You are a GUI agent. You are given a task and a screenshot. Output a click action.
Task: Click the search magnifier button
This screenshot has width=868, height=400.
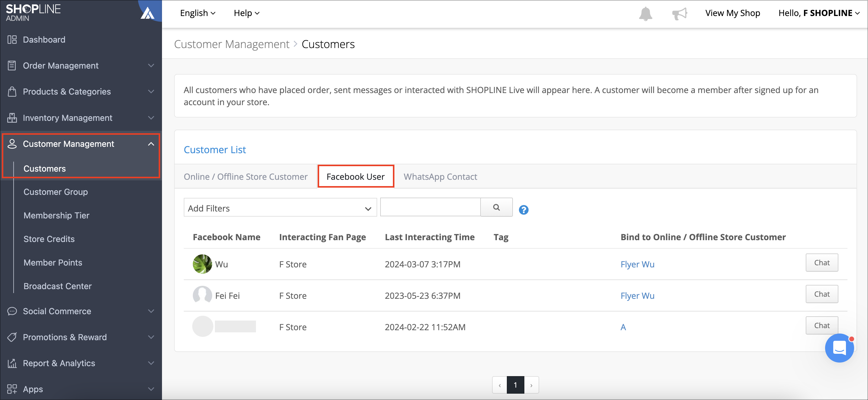pos(496,207)
